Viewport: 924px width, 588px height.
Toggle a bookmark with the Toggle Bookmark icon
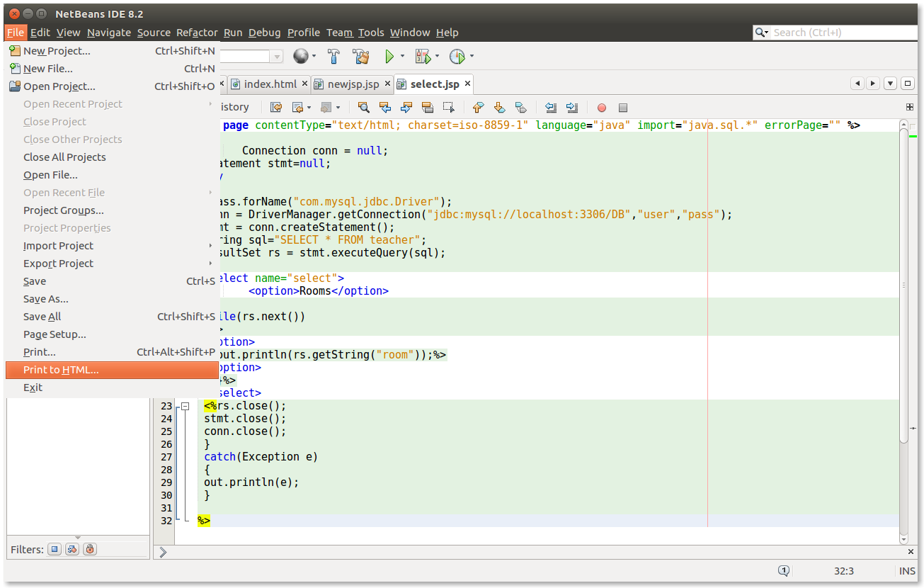(520, 108)
